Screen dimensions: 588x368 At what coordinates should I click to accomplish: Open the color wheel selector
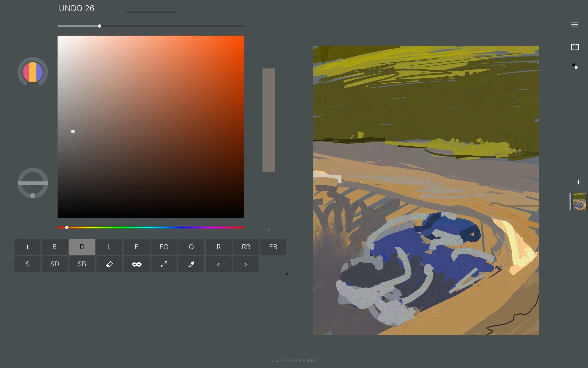tap(32, 72)
